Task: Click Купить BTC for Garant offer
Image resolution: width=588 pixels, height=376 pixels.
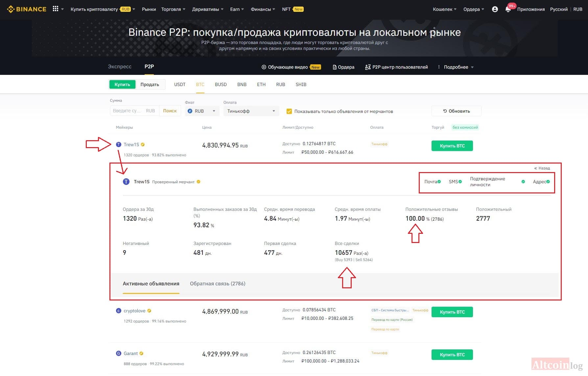Action: click(452, 355)
